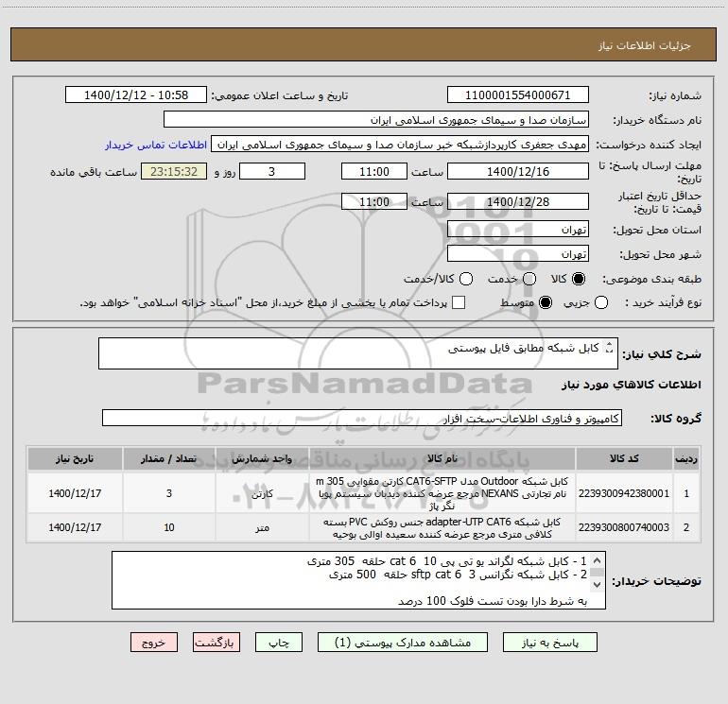Click the متر unit cell
This screenshot has height=704, width=728.
262,528
